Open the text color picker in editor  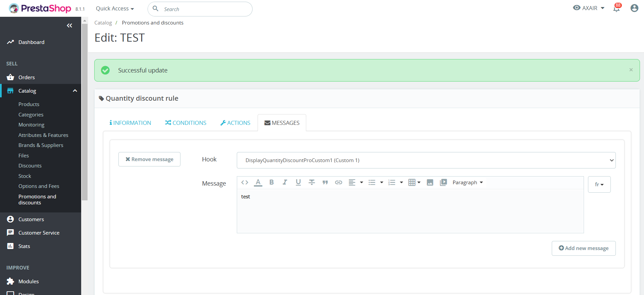pyautogui.click(x=258, y=183)
